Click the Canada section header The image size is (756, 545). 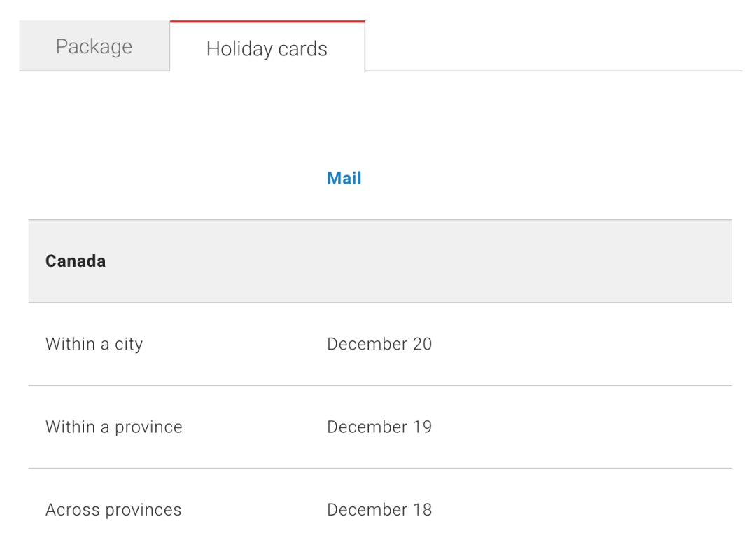76,261
